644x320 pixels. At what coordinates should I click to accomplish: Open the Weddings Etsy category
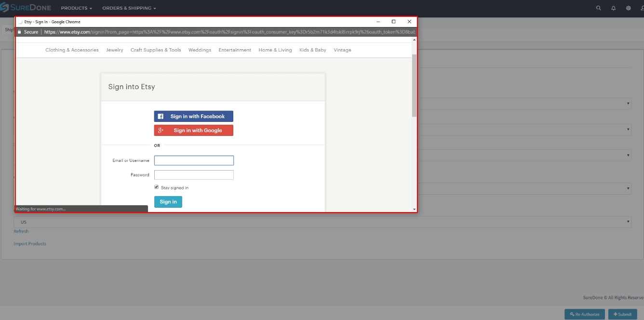click(x=200, y=50)
